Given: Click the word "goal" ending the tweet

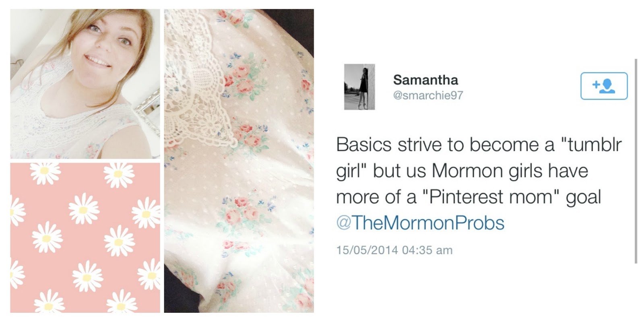Looking at the screenshot, I should point(583,198).
